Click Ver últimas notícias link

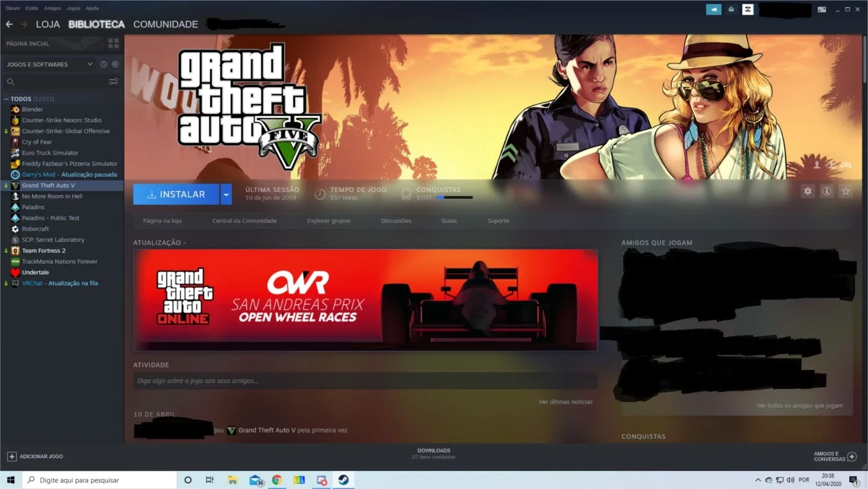[x=565, y=402]
